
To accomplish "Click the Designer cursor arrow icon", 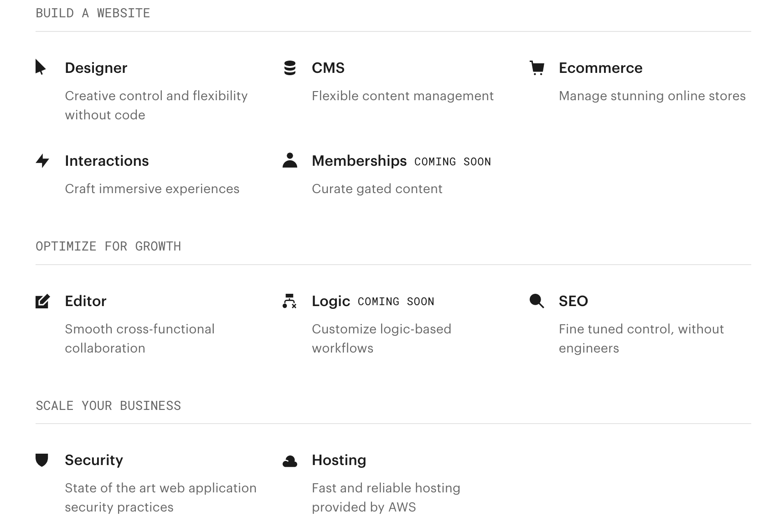I will point(41,67).
